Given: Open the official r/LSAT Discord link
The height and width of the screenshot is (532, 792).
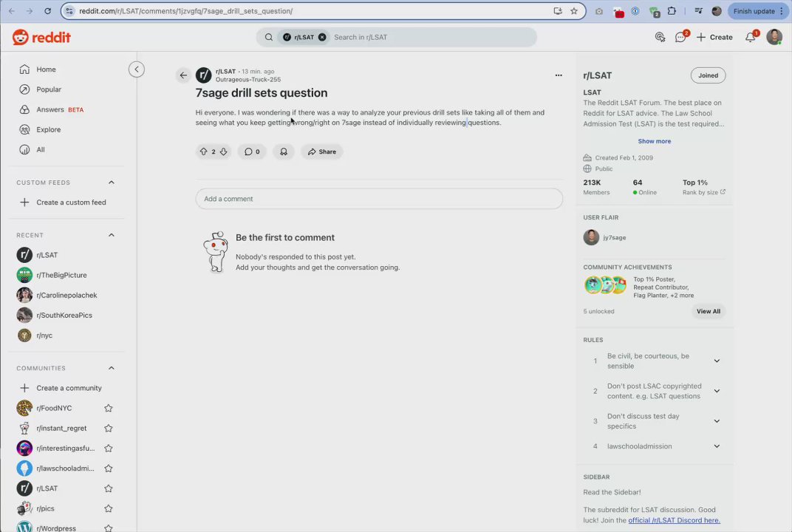Looking at the screenshot, I should 674,520.
